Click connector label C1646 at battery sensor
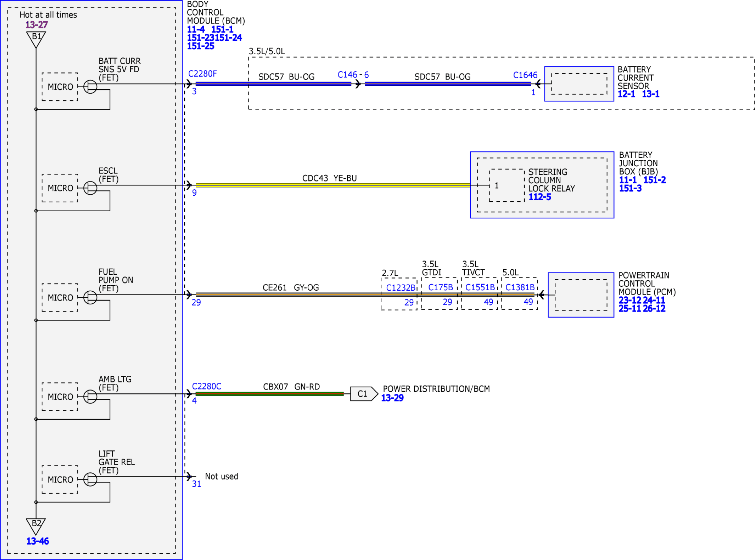This screenshot has width=755, height=560. pos(525,75)
